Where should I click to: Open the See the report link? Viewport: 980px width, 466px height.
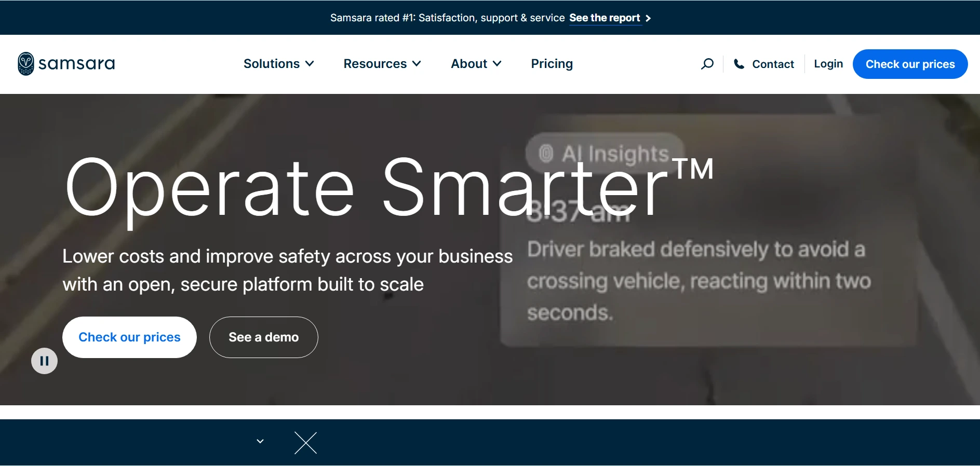pyautogui.click(x=605, y=18)
